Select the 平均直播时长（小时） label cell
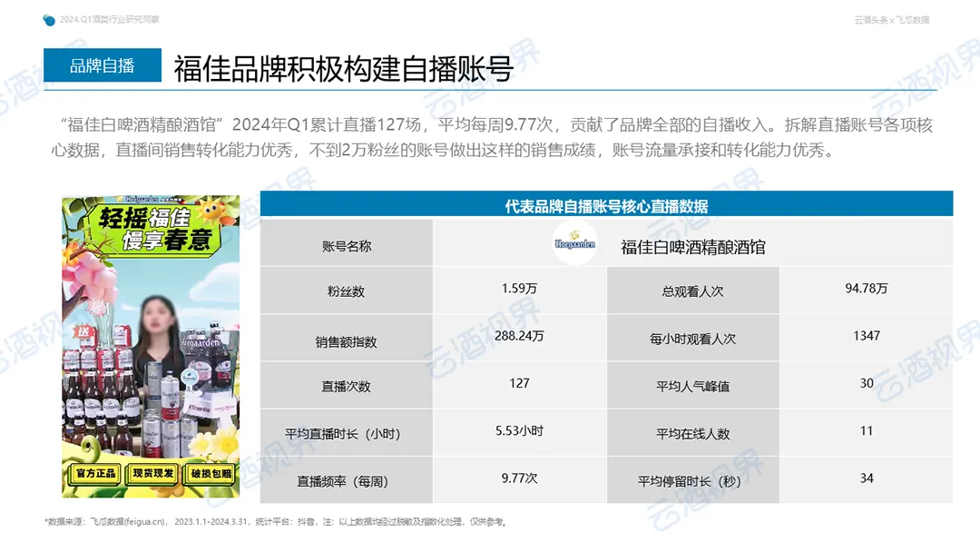Viewport: 980px width, 552px height. point(347,433)
